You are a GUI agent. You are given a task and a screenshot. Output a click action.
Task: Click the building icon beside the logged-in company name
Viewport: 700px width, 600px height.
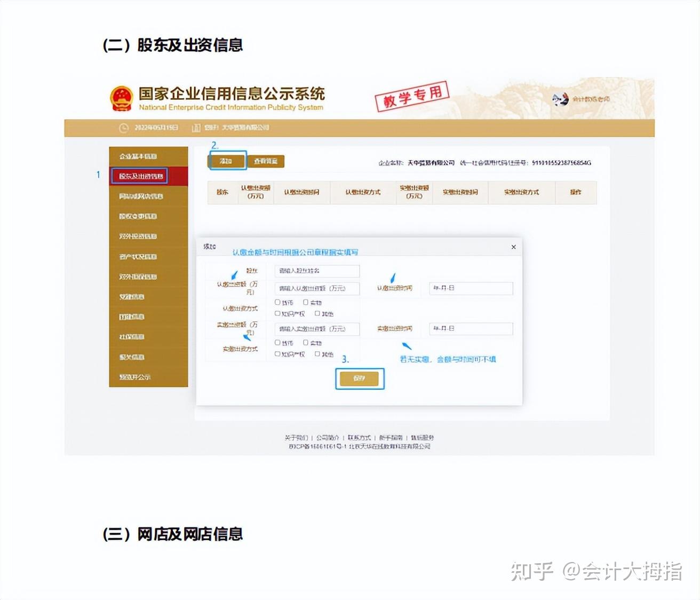196,128
